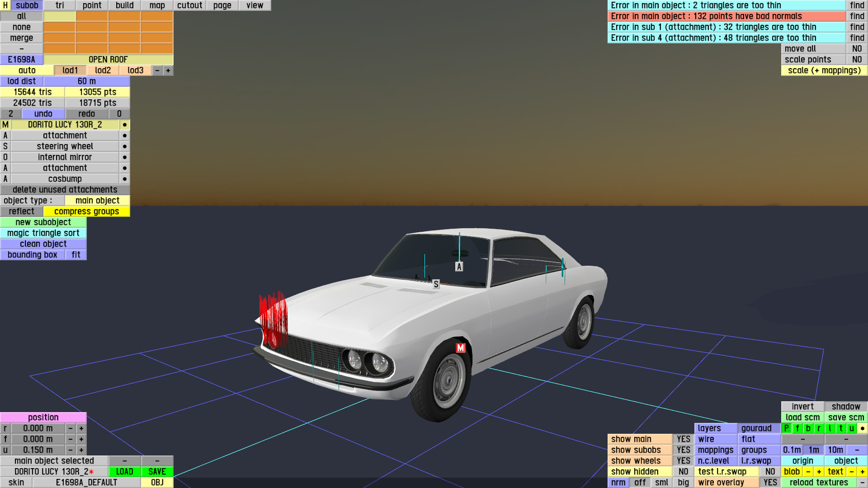The width and height of the screenshot is (868, 488).
Task: Toggle wire overlay YES setting
Action: (x=770, y=483)
